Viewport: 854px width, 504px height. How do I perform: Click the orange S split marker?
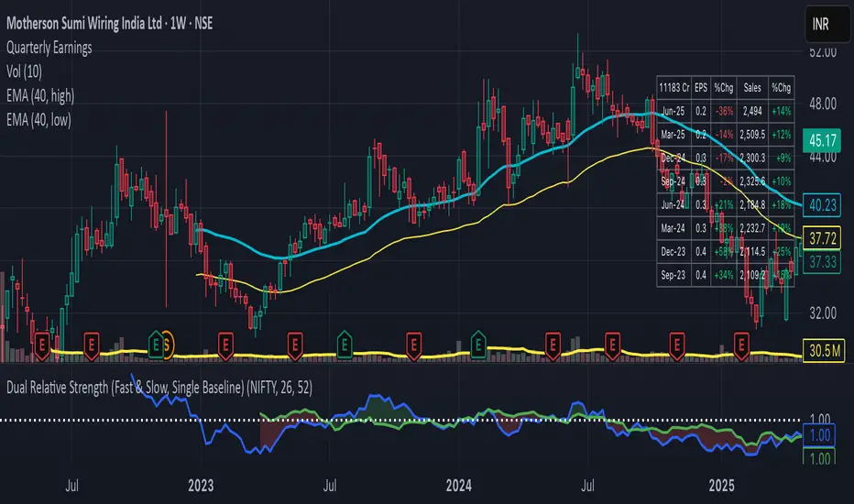point(167,345)
